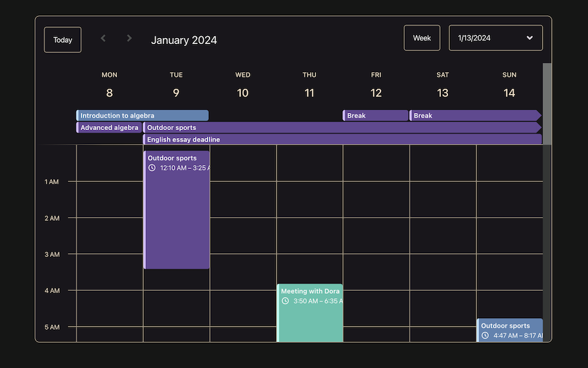Click the vertical scrollbar thumb

point(547,103)
